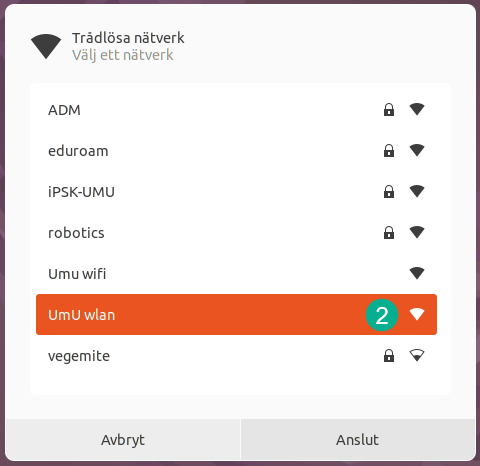The width and height of the screenshot is (480, 466).
Task: Click eduroam's Wi-Fi signal icon
Action: [417, 150]
